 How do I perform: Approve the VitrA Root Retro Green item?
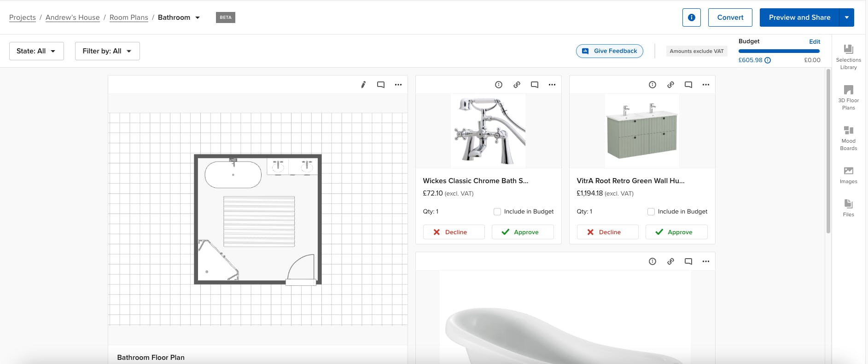click(676, 232)
